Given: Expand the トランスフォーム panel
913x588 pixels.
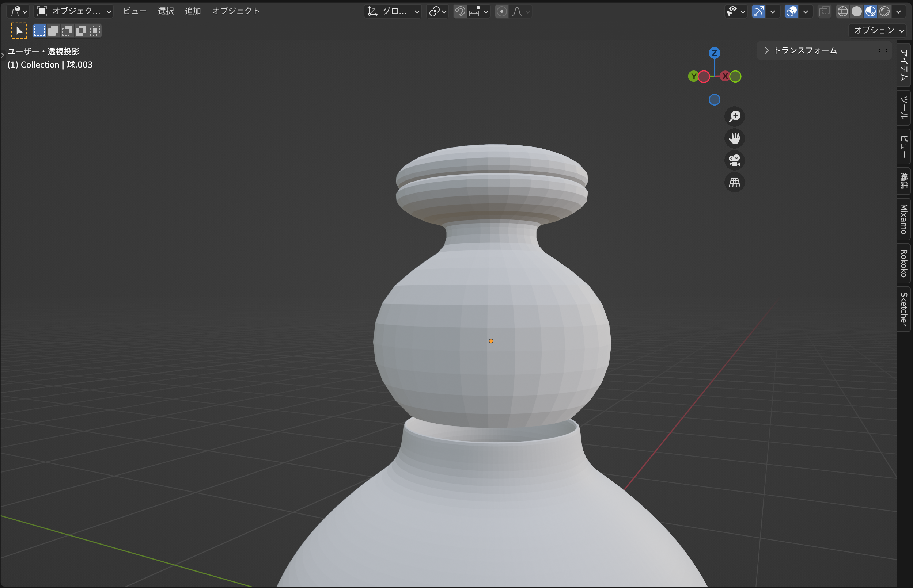Looking at the screenshot, I should coord(766,50).
